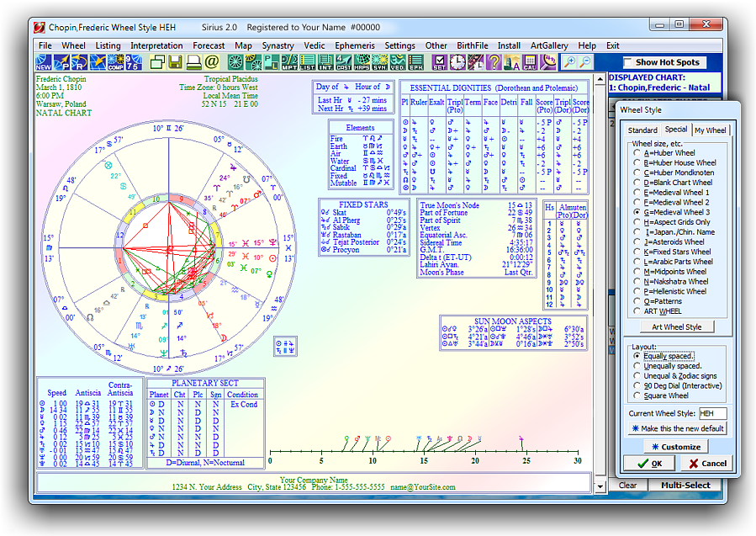Select the P=Hellenistic Wheel radio option

[x=637, y=291]
